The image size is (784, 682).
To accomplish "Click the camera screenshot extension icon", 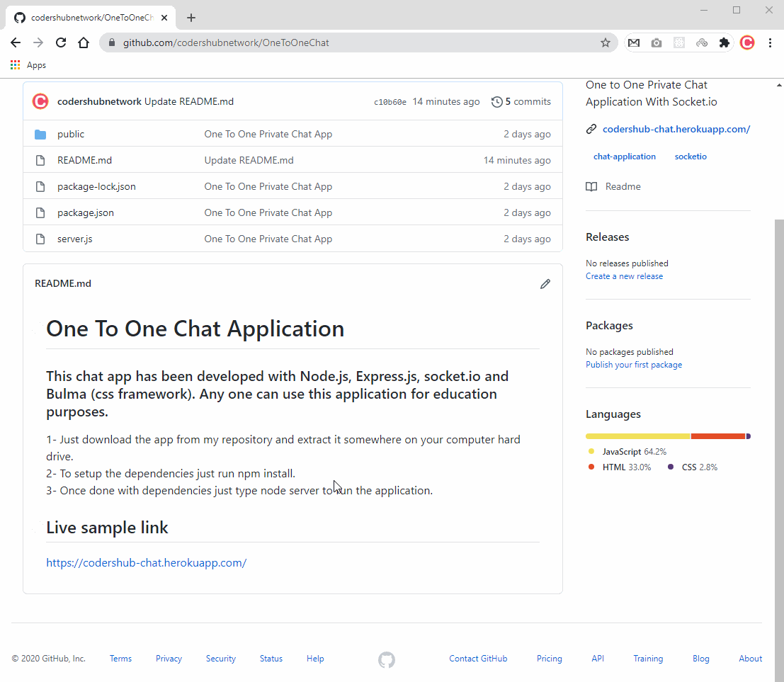I will (657, 43).
